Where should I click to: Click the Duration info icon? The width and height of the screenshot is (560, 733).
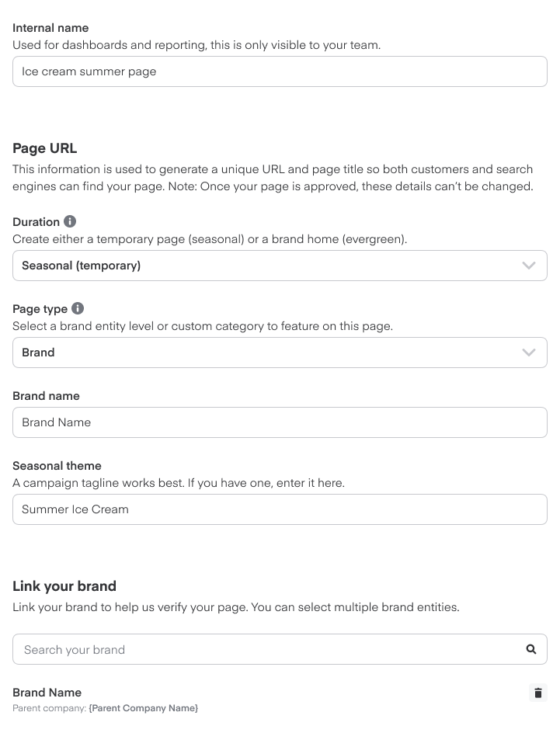point(70,221)
